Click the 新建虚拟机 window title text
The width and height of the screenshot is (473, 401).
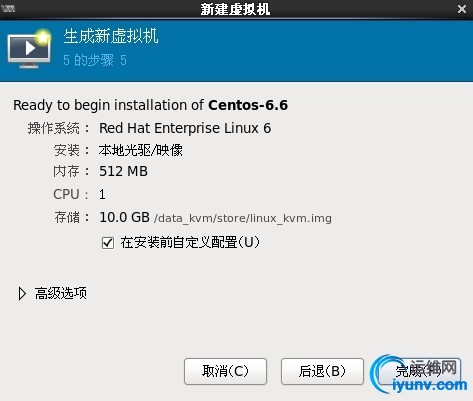(235, 9)
